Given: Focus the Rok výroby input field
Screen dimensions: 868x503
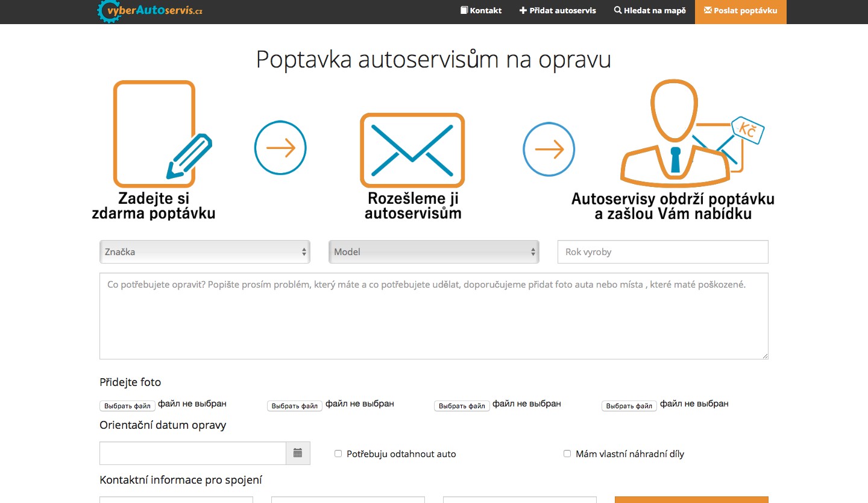Looking at the screenshot, I should click(x=663, y=252).
